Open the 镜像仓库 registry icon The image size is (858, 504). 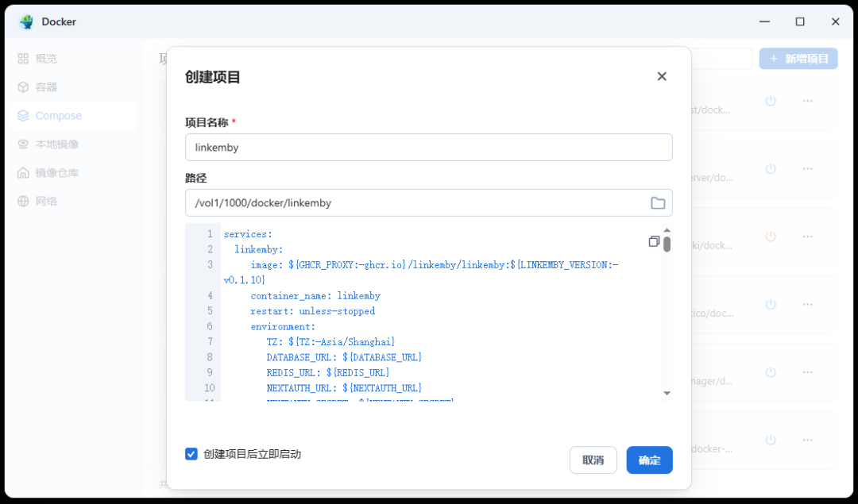click(x=22, y=172)
